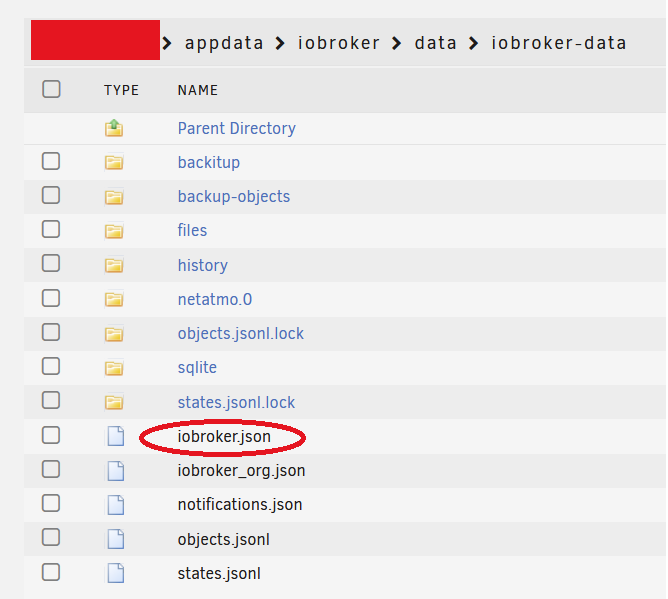Viewport: 668px width, 599px height.
Task: Sort by the TYPE column header
Action: click(x=121, y=90)
